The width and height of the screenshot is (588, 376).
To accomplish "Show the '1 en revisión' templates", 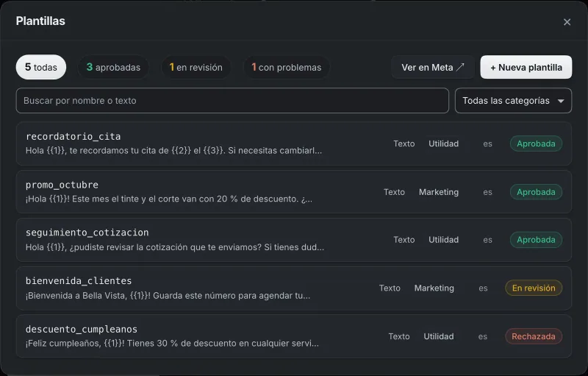I will 196,67.
